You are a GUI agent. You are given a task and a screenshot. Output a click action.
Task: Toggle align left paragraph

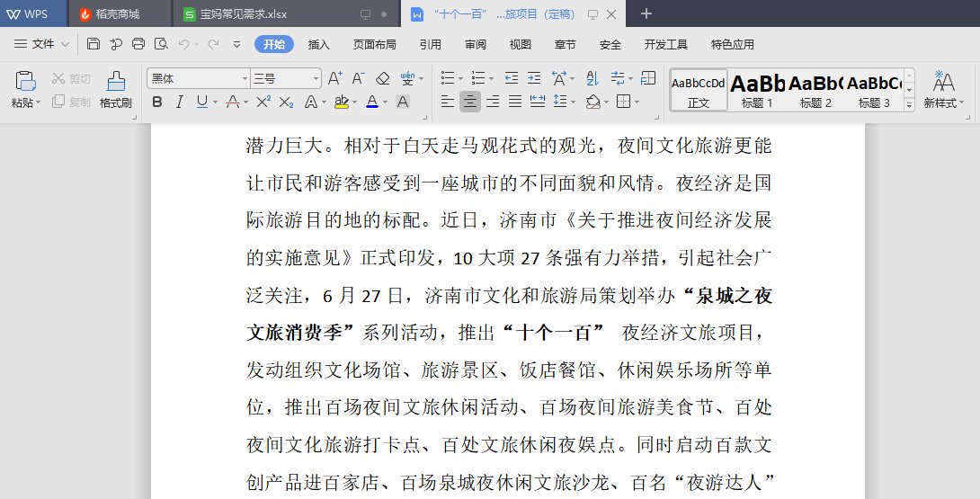point(448,102)
